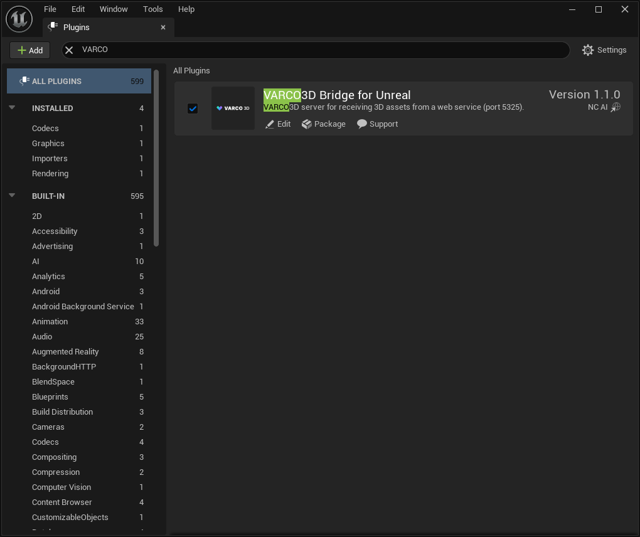Select the Importers category

79,158
